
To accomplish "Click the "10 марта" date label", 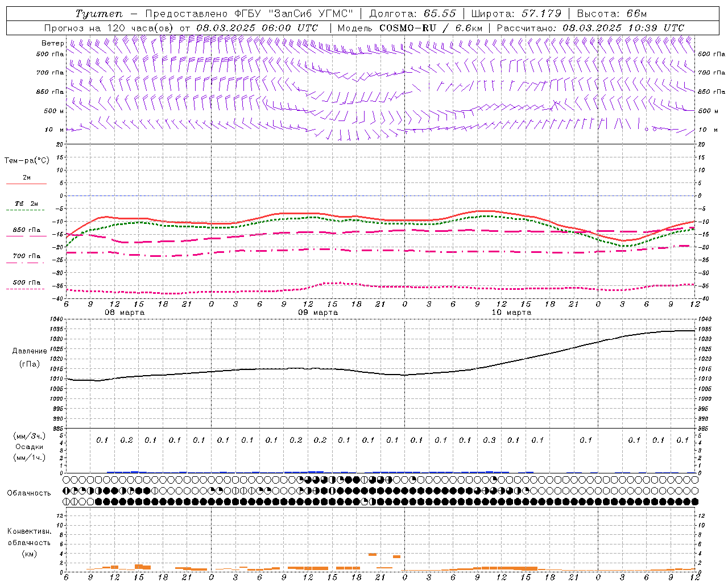I will point(511,313).
